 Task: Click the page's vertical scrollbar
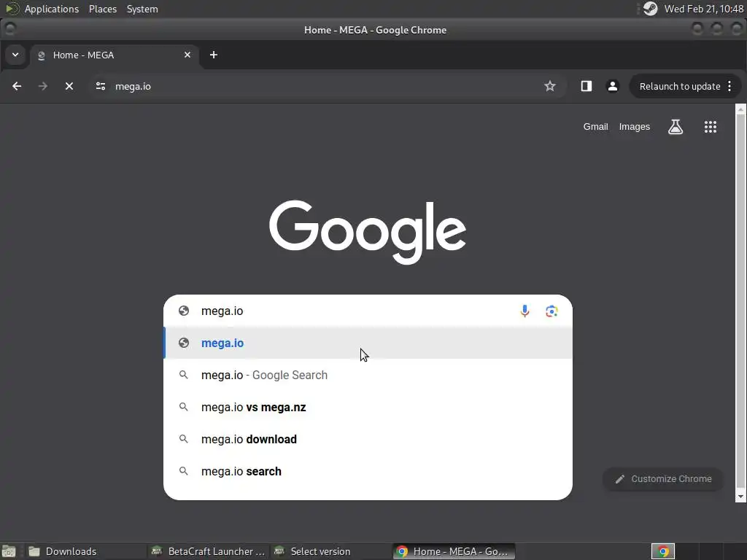tap(740, 301)
